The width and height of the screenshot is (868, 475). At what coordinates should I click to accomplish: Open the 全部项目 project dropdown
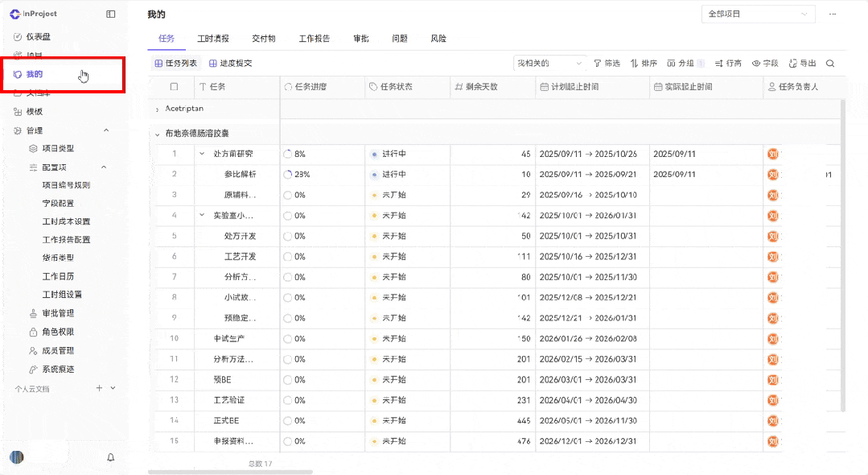point(756,14)
